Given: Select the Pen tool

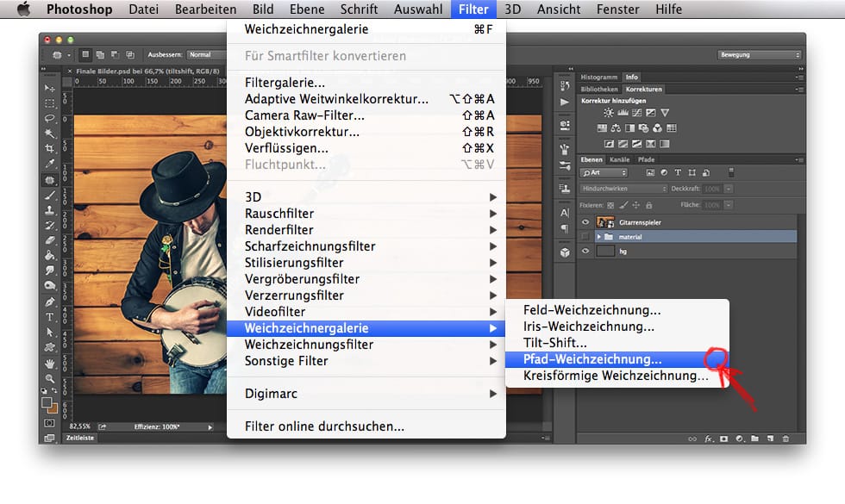Looking at the screenshot, I should (50, 302).
